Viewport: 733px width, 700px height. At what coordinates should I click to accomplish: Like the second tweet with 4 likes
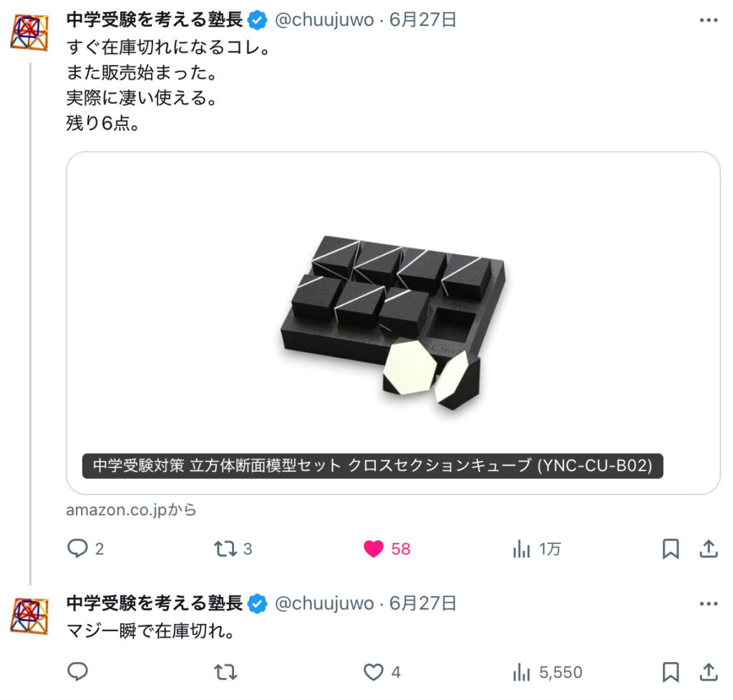pos(382,672)
